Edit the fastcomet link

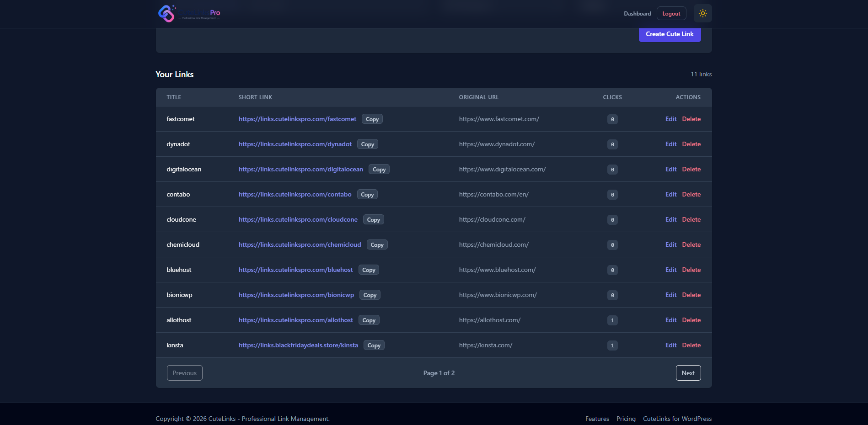point(671,119)
